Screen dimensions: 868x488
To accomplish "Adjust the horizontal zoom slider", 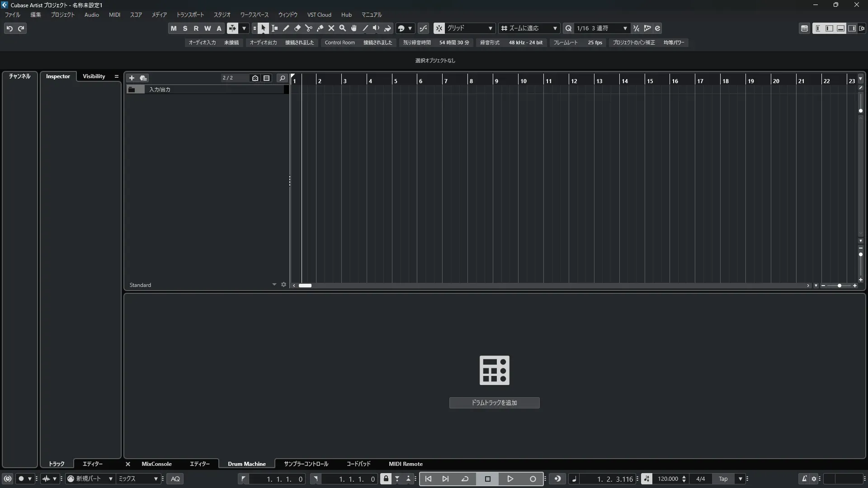I will point(839,286).
